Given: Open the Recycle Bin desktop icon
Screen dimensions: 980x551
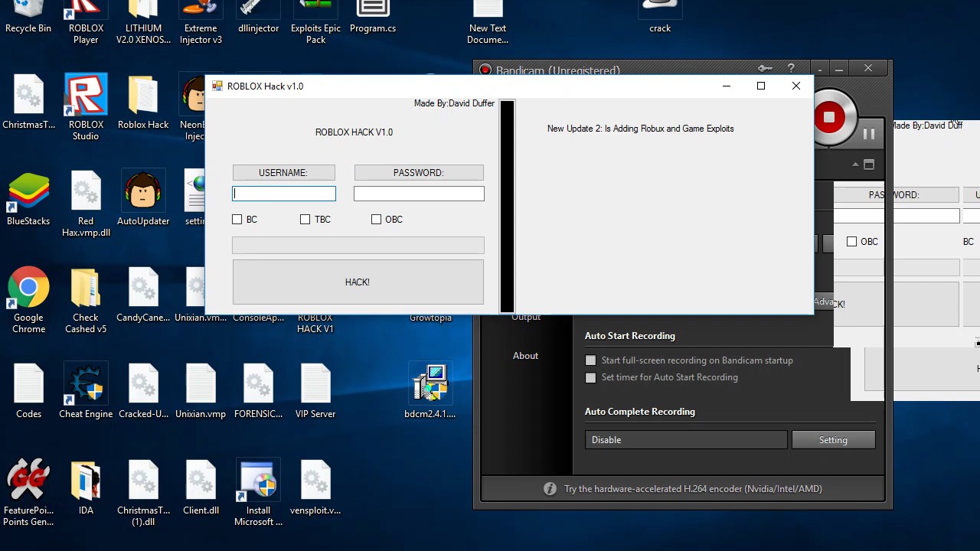Looking at the screenshot, I should [x=28, y=17].
